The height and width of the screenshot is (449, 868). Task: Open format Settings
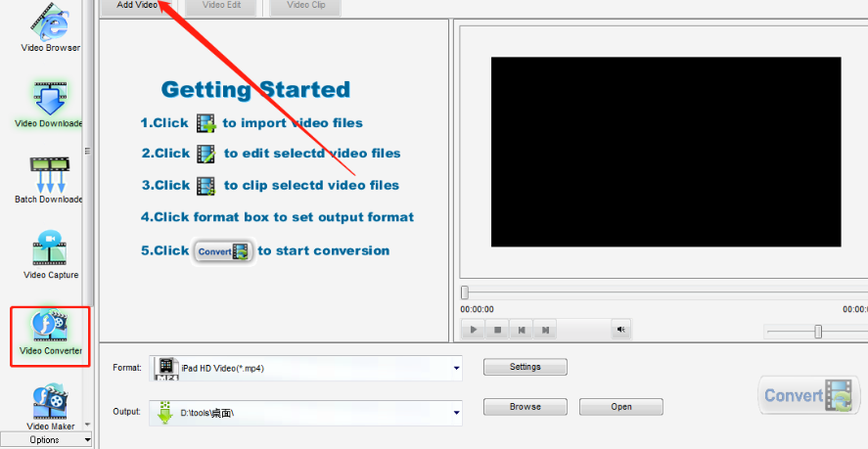525,367
